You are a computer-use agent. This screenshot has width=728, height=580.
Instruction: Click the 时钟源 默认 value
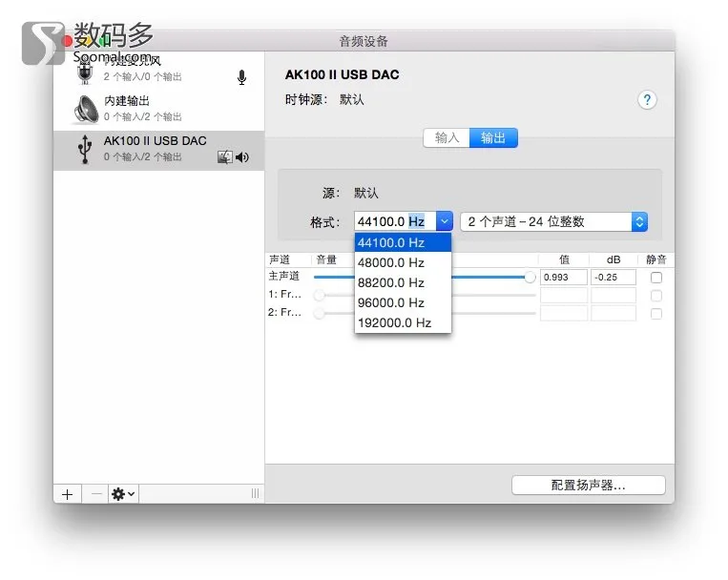(351, 99)
